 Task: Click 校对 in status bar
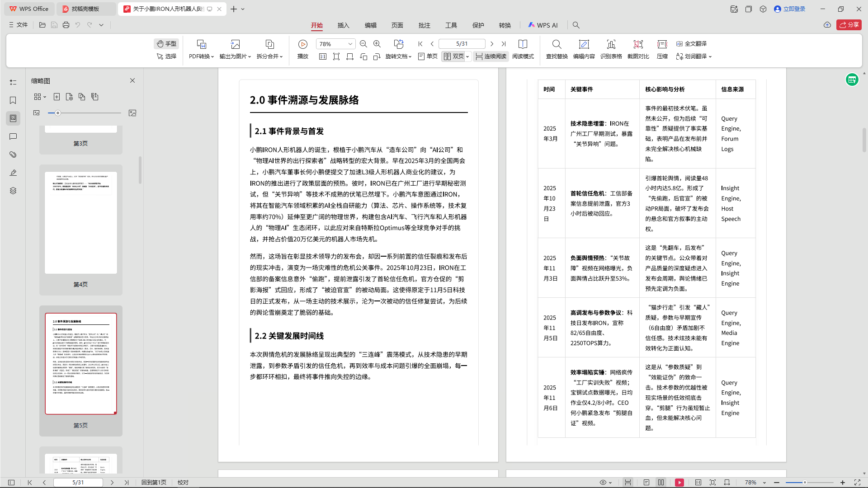pos(183,483)
